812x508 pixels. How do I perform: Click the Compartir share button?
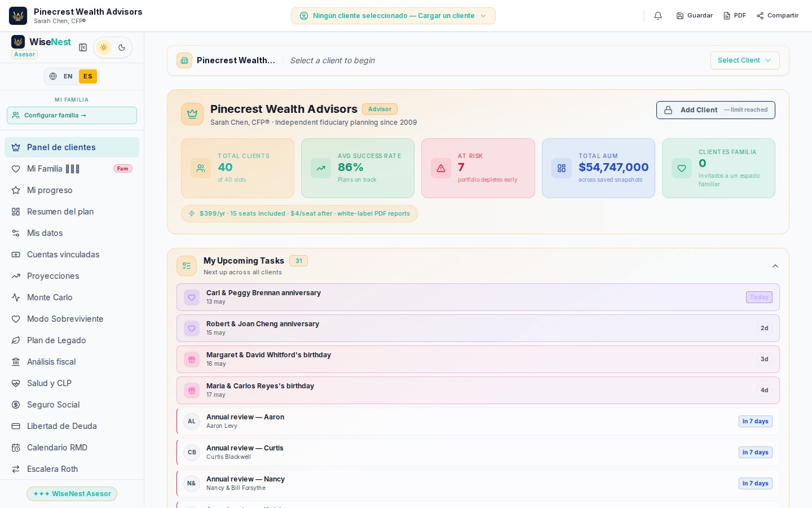point(778,16)
